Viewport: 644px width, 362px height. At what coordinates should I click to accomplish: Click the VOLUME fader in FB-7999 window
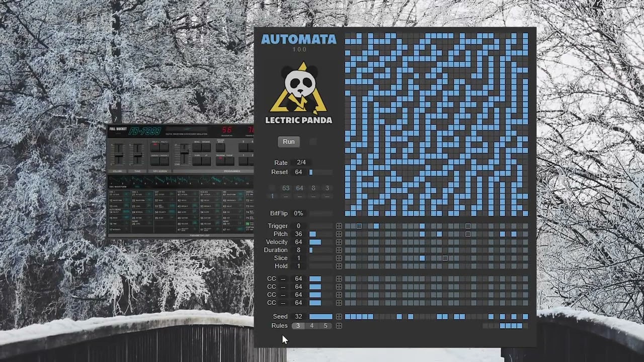(118, 155)
